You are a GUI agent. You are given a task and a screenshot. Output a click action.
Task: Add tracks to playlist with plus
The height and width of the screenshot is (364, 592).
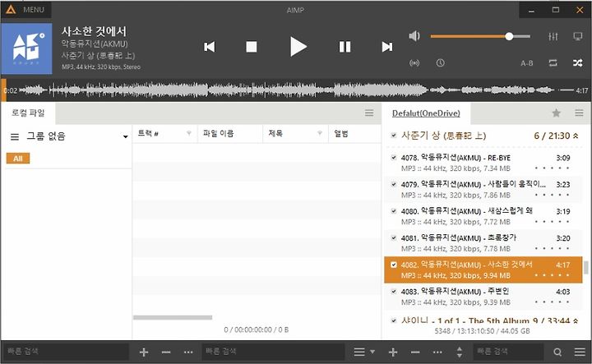tap(393, 352)
